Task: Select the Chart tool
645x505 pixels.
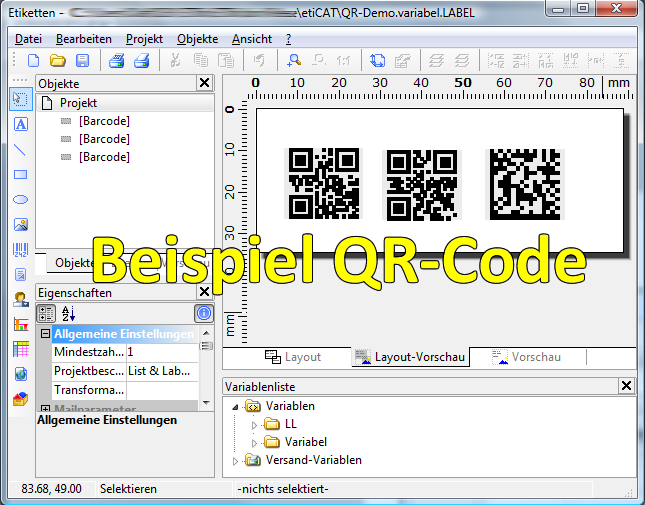Action: tap(21, 324)
